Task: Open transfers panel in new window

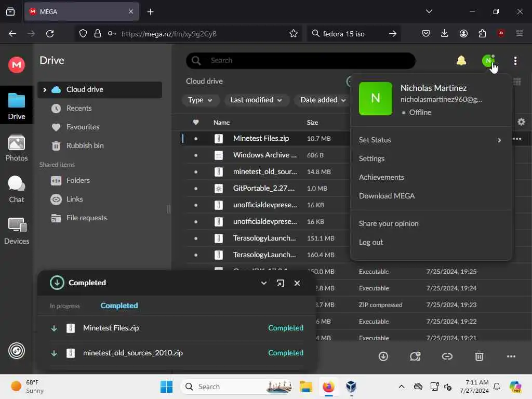Action: 280,283
